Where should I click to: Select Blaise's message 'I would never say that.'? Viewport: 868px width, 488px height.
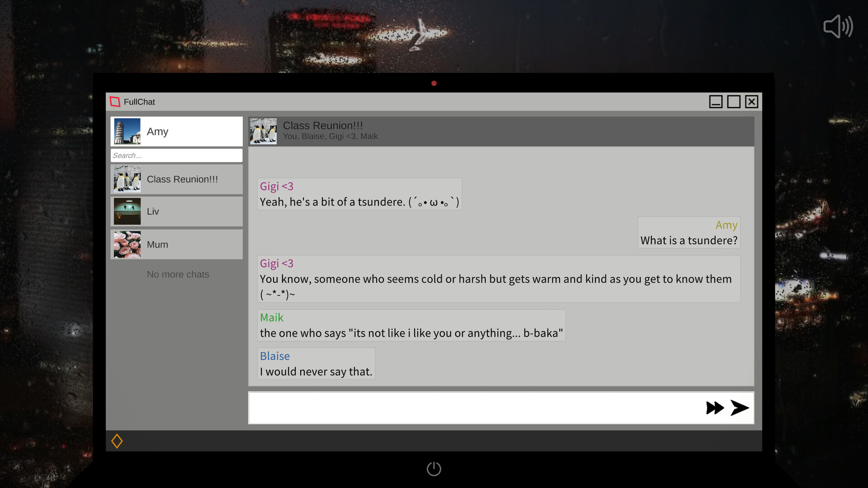pos(316,371)
